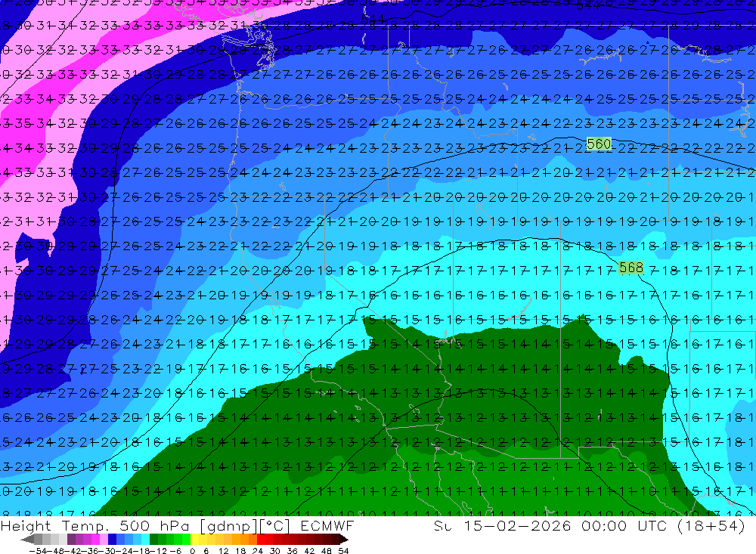Pick the dark green legend swatch
756x554 pixels.
[153, 539]
